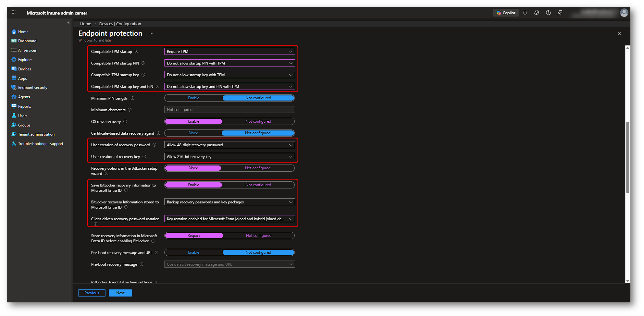Open Compatible TPM startup PIN dropdown
The image size is (644, 316).
pyautogui.click(x=229, y=63)
